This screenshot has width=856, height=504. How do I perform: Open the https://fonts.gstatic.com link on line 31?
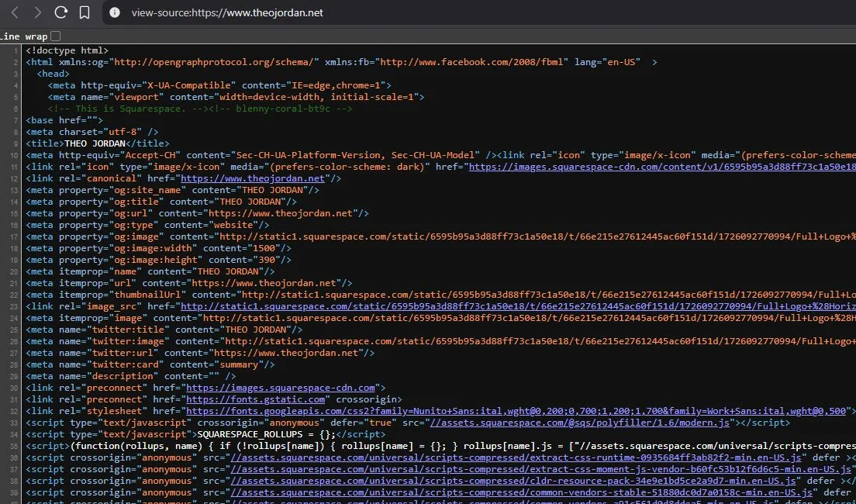[256, 399]
